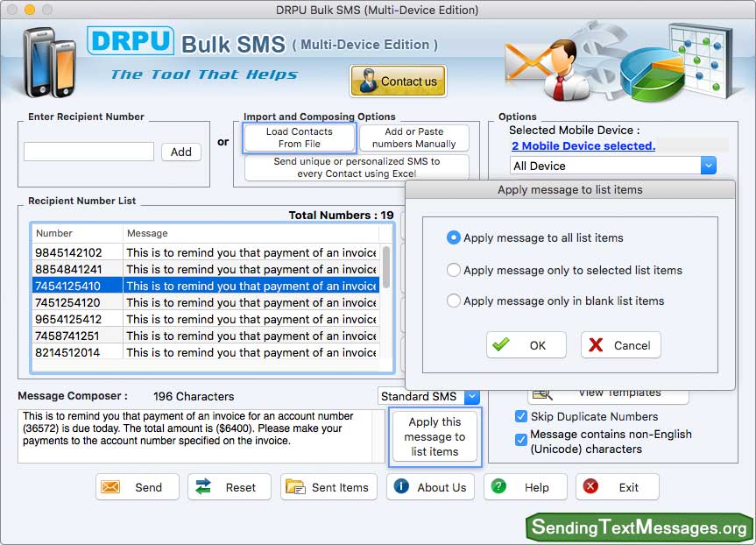Select row with number 8854841241
The height and width of the screenshot is (545, 756).
(x=206, y=269)
